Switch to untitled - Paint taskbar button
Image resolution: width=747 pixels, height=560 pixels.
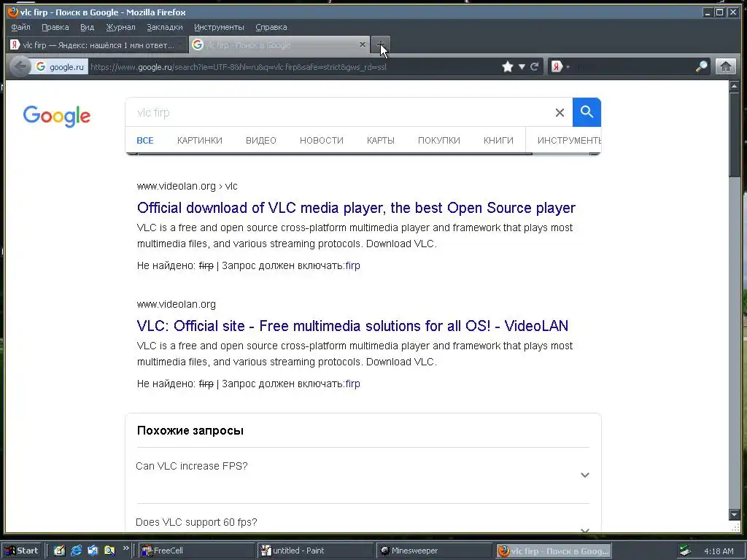tap(314, 551)
